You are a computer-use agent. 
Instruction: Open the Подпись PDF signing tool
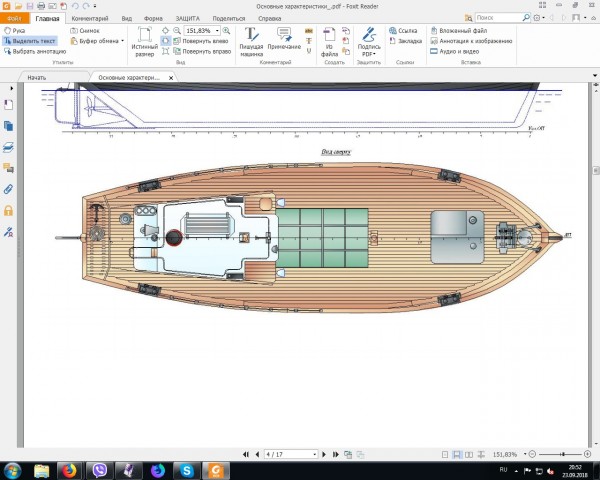point(368,42)
